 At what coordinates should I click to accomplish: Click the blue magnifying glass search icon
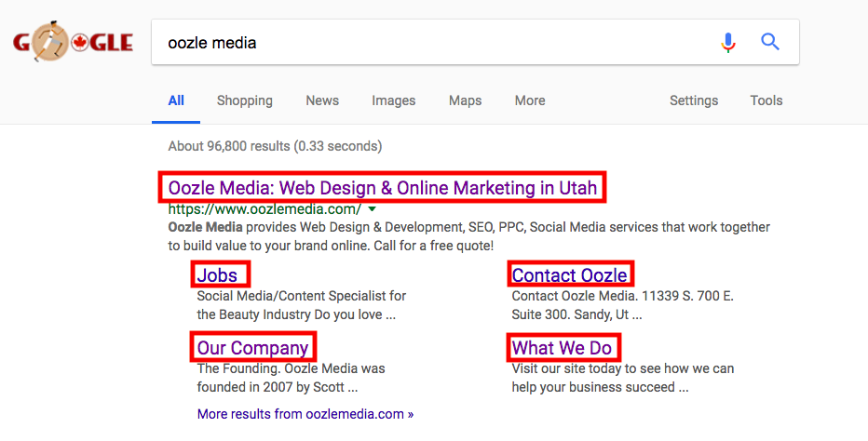pos(770,42)
